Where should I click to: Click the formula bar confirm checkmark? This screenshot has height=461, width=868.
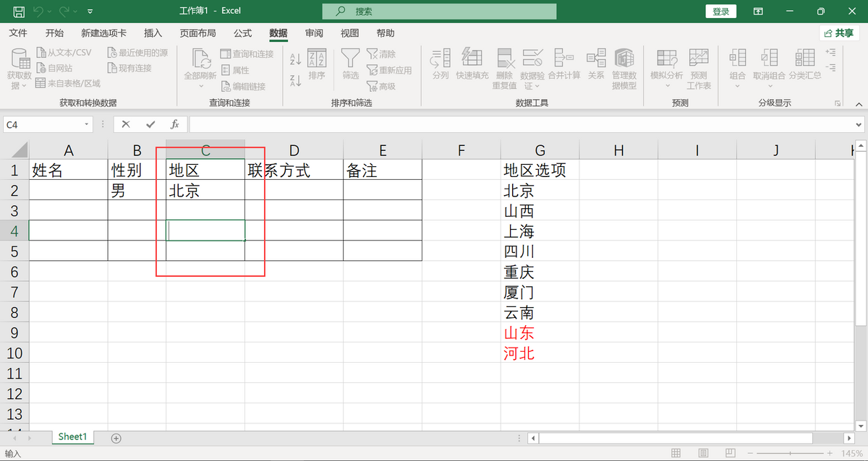coord(150,124)
